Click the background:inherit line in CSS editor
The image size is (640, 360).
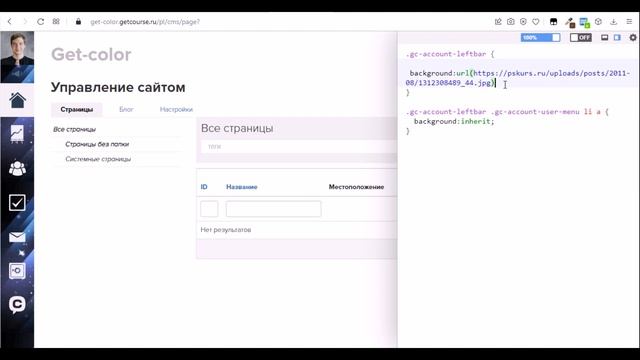(454, 121)
